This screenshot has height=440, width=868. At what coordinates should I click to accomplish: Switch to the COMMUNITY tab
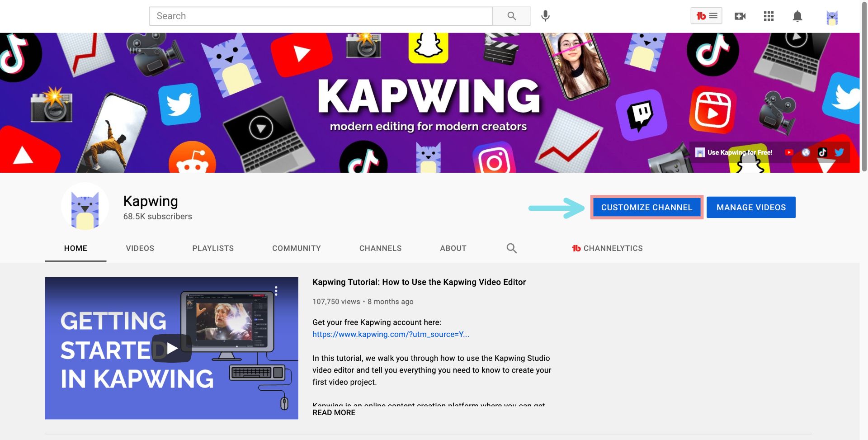click(296, 248)
